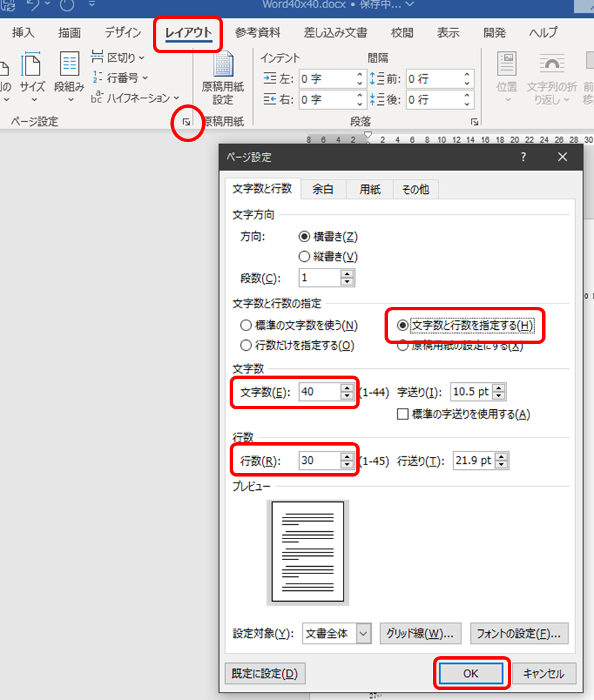Switch to the 差し込み文書 ribbon tab

(x=335, y=32)
